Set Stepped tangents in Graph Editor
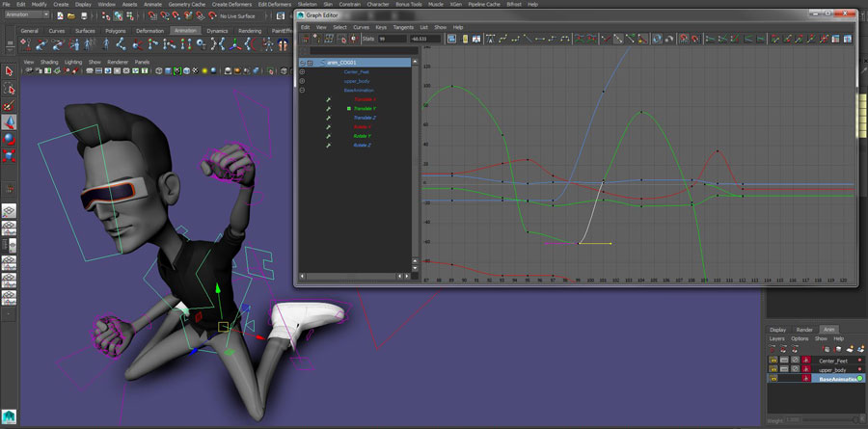 (x=553, y=39)
